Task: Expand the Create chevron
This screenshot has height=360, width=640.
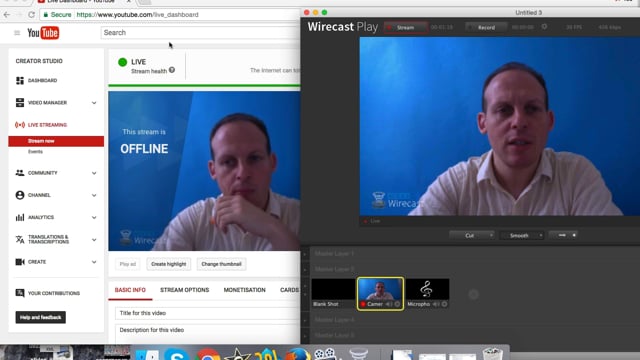Action: (94, 262)
